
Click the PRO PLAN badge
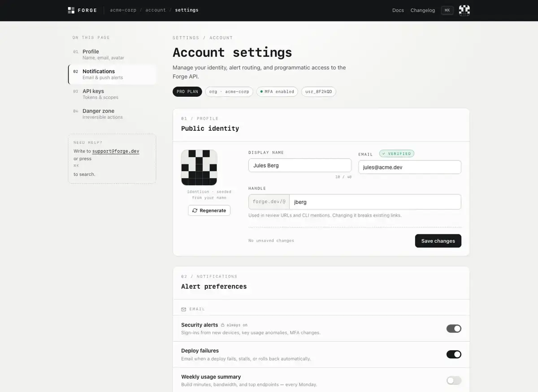(187, 91)
